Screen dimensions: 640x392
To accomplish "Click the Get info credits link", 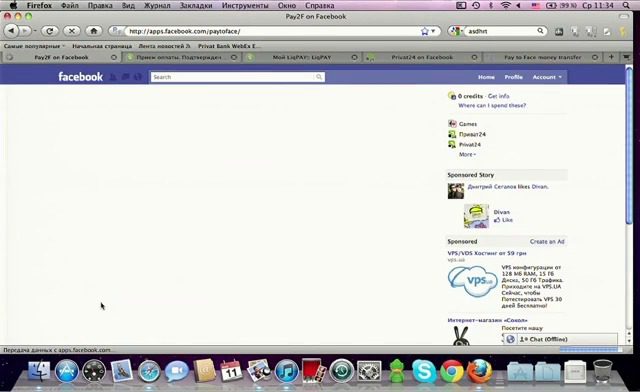I will (498, 96).
